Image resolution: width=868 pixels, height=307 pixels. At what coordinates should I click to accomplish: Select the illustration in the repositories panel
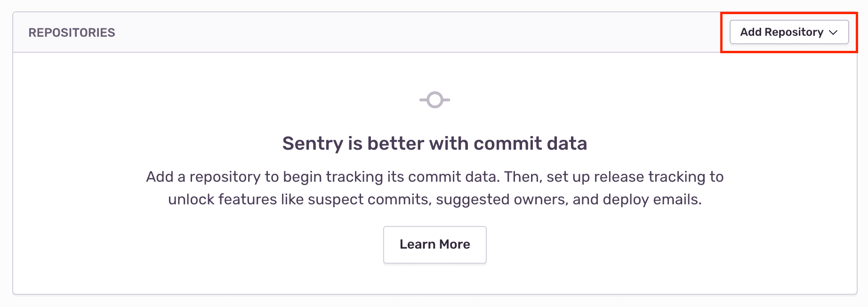coord(434,99)
